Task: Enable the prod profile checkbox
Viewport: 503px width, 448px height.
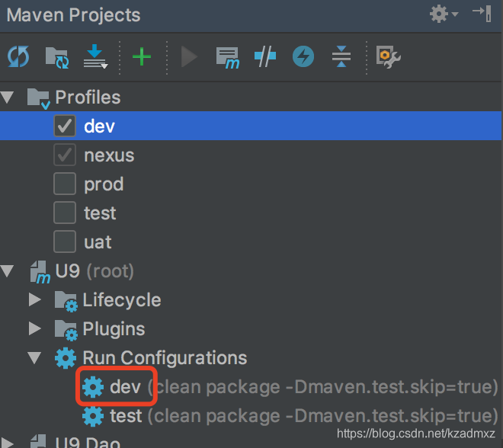Action: [65, 184]
